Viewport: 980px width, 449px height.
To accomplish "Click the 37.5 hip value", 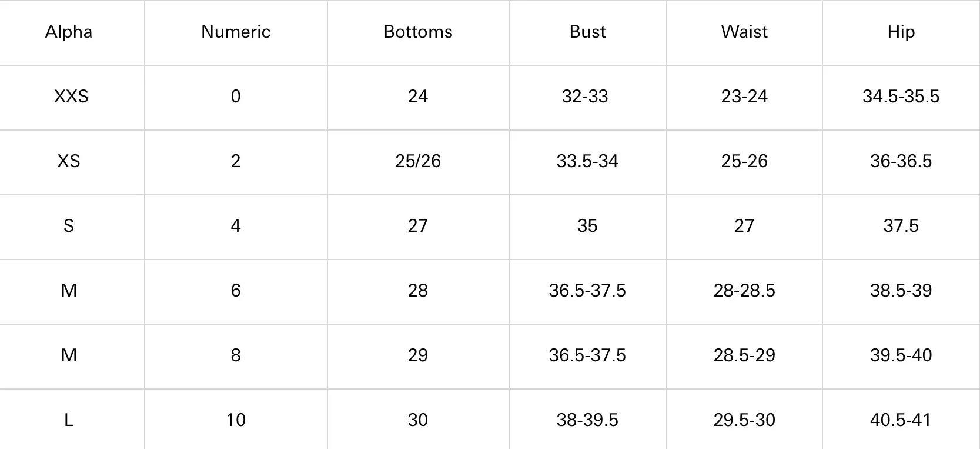I will [x=901, y=226].
